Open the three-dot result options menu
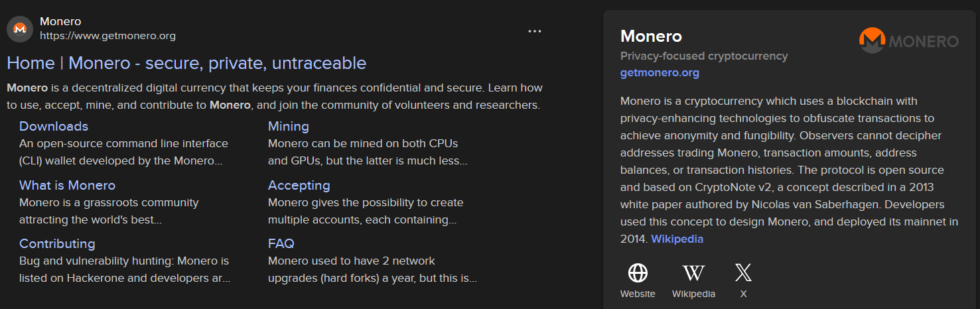 click(x=535, y=31)
